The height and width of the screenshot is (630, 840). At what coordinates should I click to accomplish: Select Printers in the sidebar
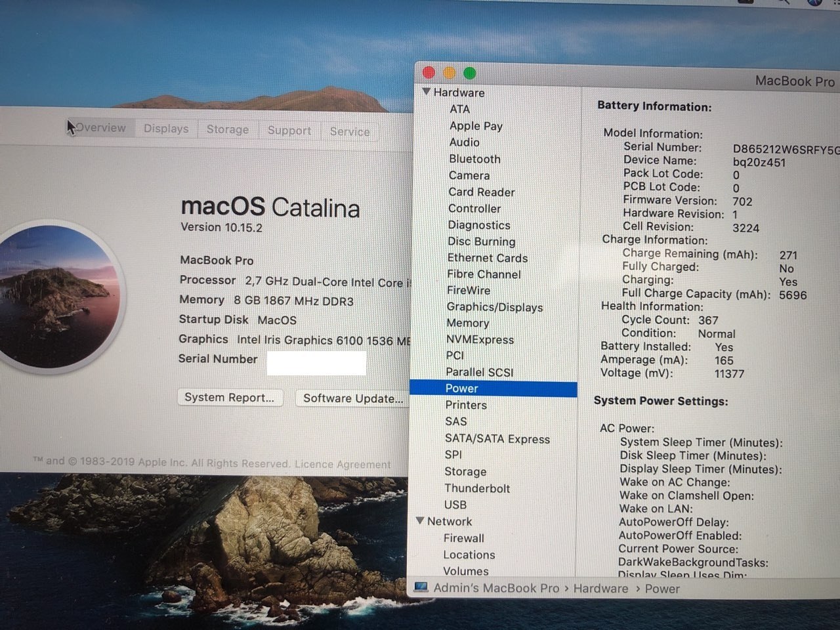(466, 405)
